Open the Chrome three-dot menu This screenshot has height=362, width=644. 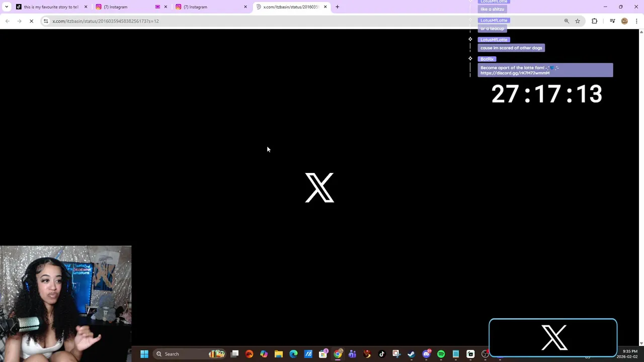636,21
